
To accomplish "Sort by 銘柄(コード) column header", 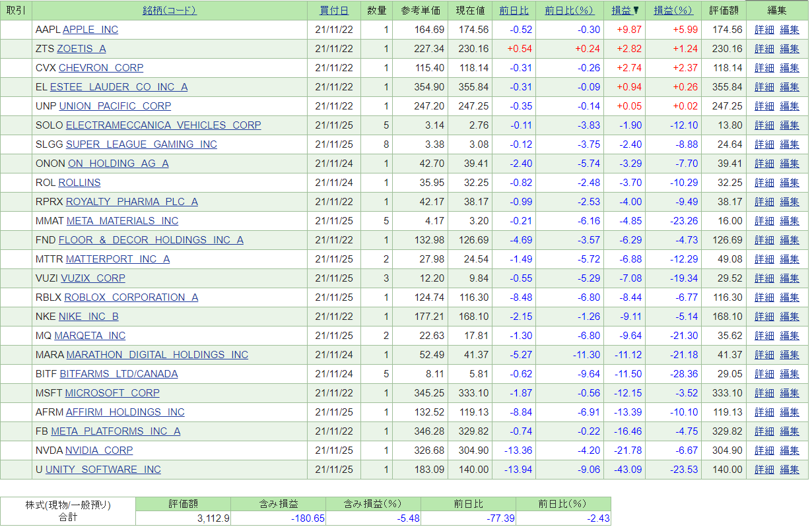I will (169, 11).
